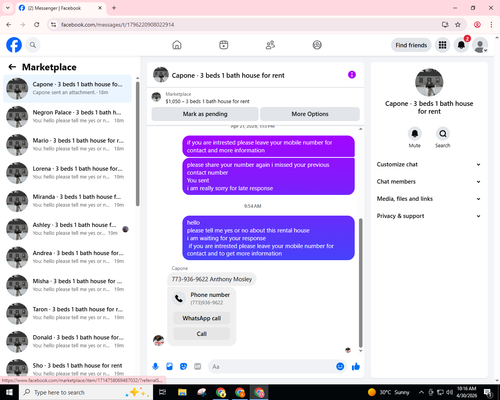Open Misha conversation
500x400 pixels.
point(67,285)
